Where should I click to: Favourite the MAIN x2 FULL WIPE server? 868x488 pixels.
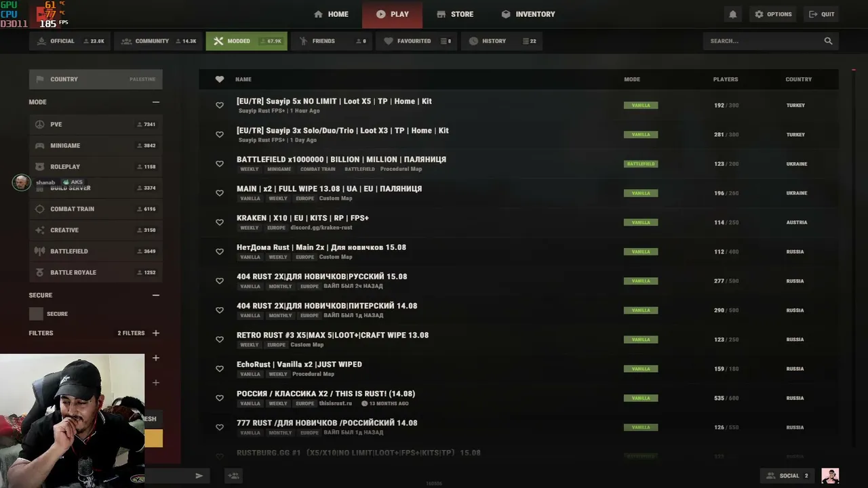click(x=220, y=193)
